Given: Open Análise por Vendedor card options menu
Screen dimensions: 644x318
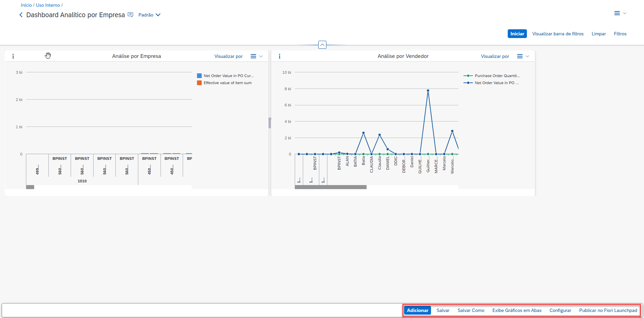Looking at the screenshot, I should click(x=523, y=57).
